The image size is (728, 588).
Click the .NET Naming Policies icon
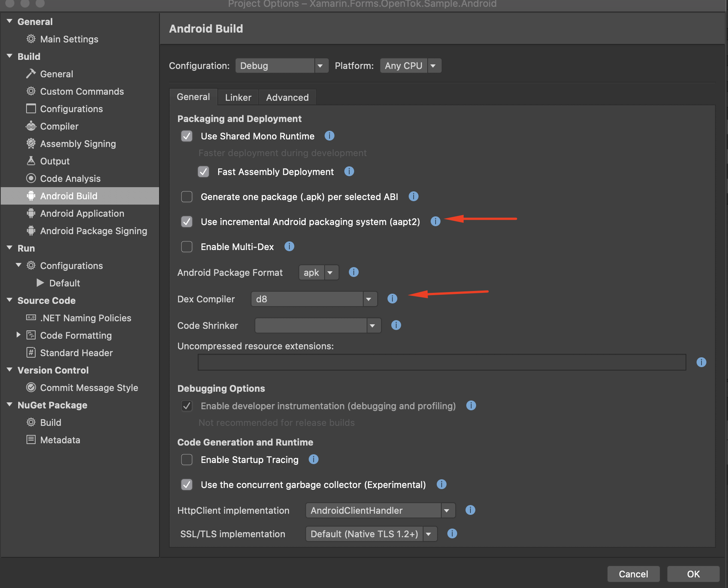pyautogui.click(x=31, y=318)
